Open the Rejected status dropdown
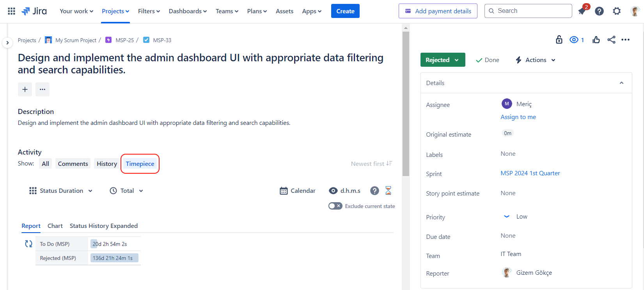The image size is (644, 290). (442, 60)
